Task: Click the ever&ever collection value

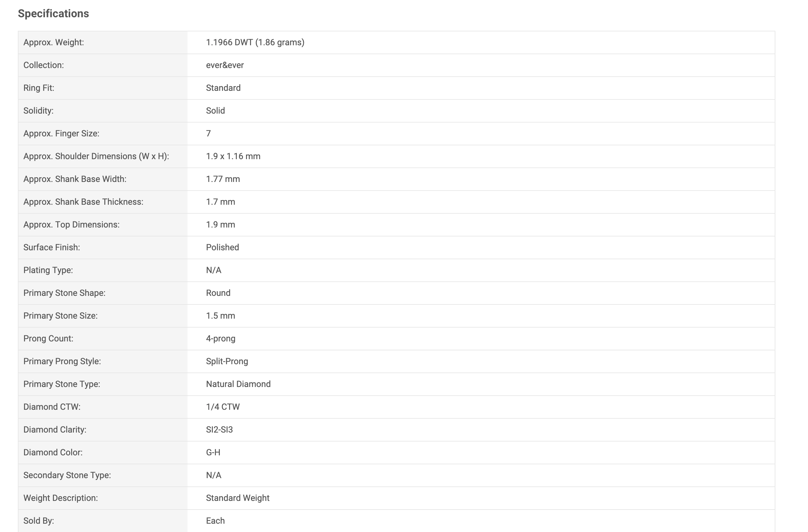Action: point(225,65)
